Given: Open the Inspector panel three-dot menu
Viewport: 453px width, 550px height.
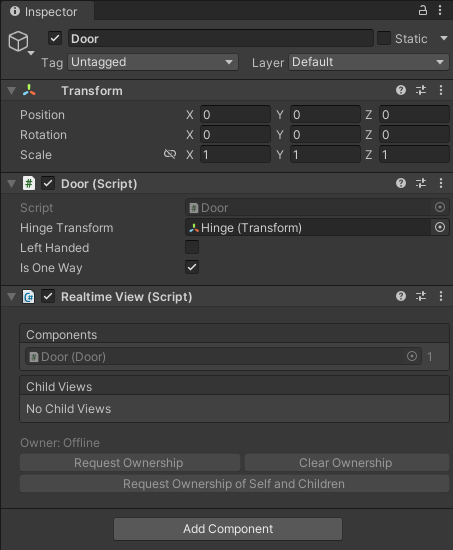Looking at the screenshot, I should [x=440, y=10].
